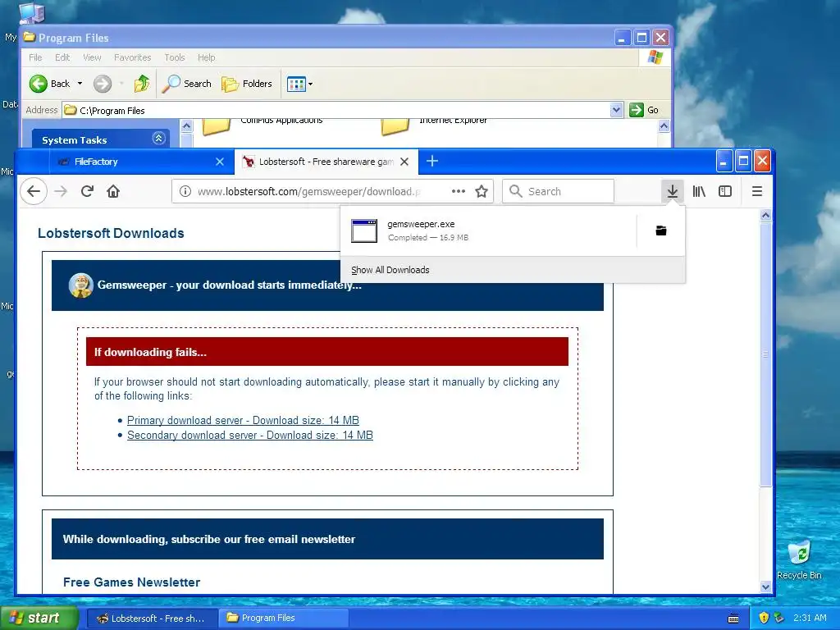Click Back in Program Files window
The image size is (840, 630).
(x=50, y=84)
